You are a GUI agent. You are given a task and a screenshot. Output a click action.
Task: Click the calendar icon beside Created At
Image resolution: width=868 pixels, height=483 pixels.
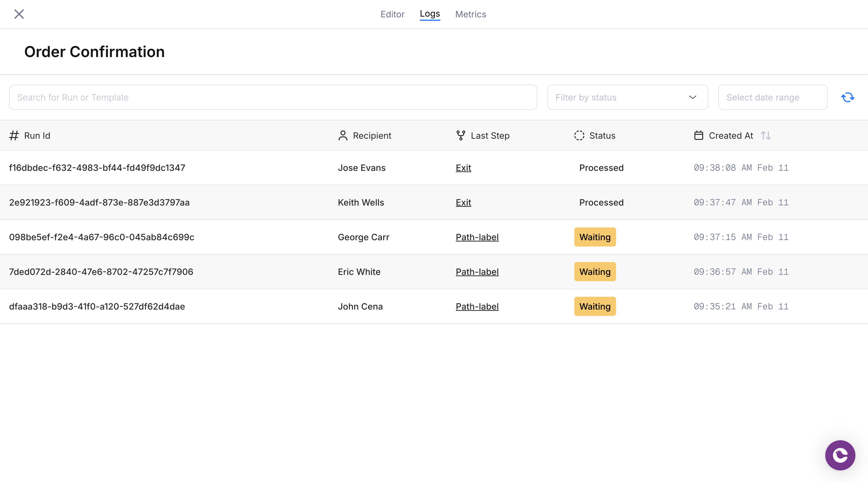tap(699, 135)
